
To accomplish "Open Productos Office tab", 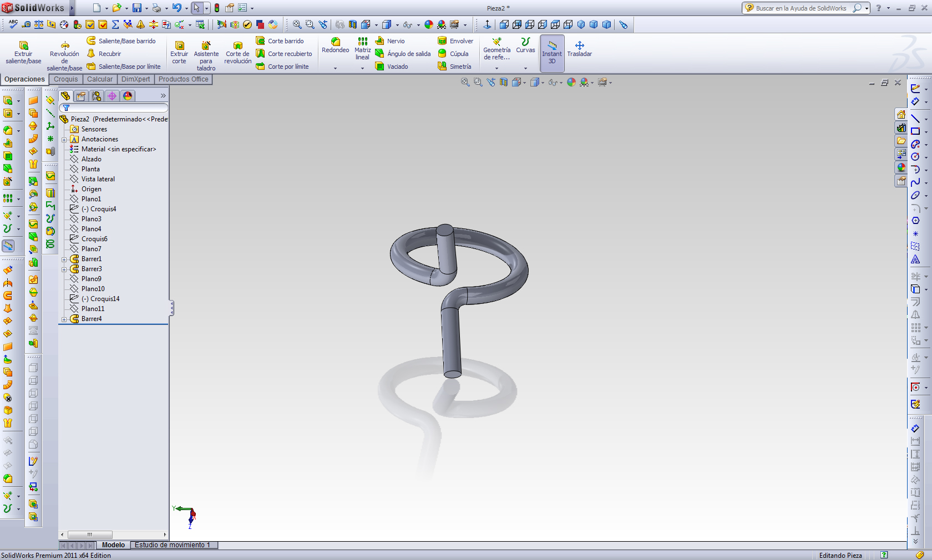I will click(x=184, y=79).
